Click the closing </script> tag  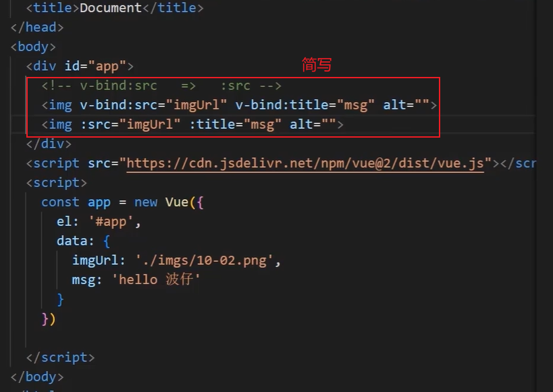[60, 358]
